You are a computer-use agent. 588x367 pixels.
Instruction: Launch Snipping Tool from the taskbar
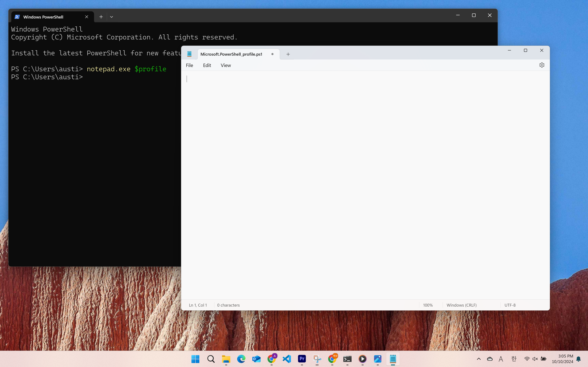point(317,359)
